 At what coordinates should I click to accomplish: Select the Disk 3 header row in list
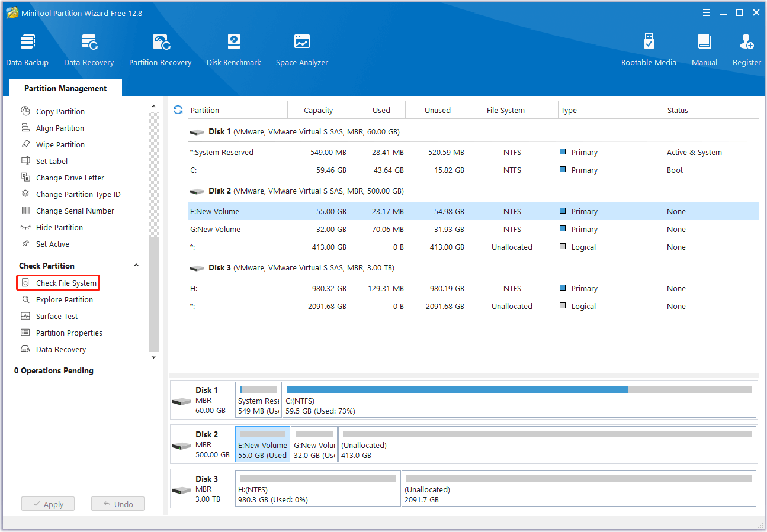[x=473, y=267]
